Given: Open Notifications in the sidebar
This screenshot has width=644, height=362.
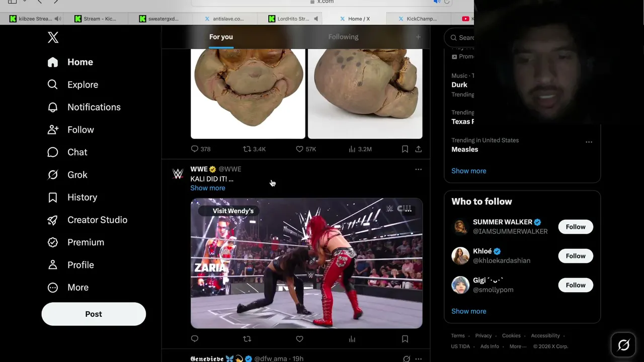Looking at the screenshot, I should (84, 107).
